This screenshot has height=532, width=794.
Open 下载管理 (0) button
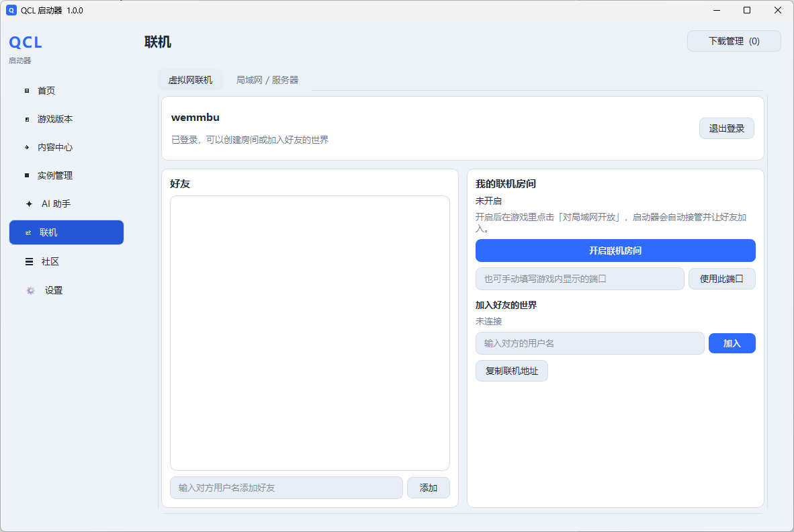point(734,41)
